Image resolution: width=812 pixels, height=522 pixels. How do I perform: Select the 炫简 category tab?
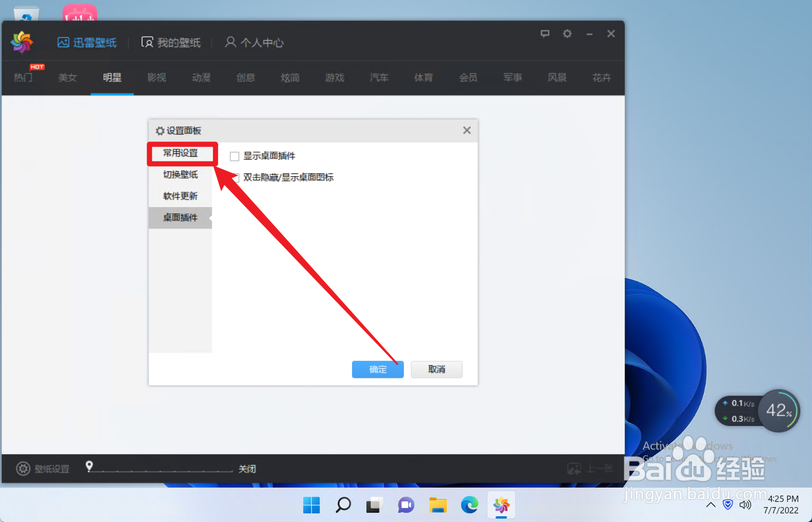pos(290,78)
